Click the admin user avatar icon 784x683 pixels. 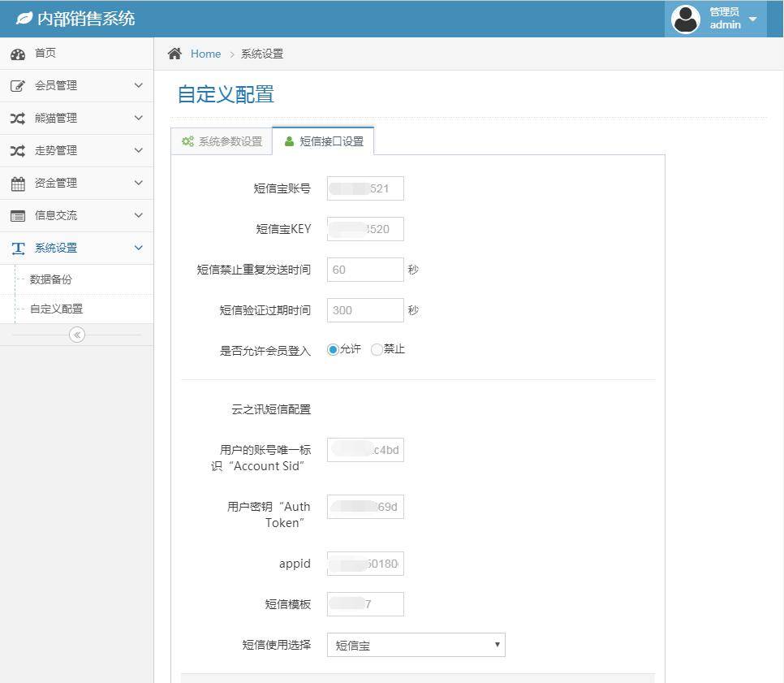point(686,19)
